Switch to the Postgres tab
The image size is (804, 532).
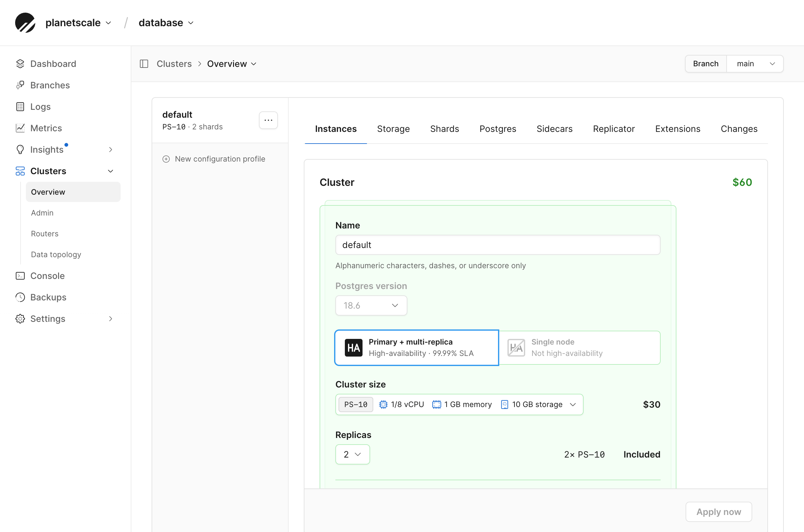tap(498, 129)
